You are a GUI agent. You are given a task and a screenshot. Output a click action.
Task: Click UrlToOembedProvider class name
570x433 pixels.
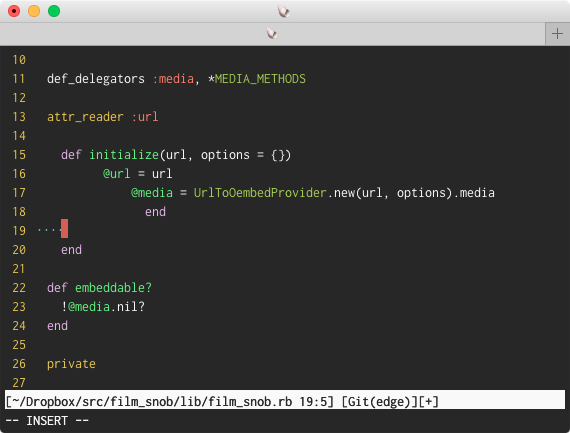[260, 193]
